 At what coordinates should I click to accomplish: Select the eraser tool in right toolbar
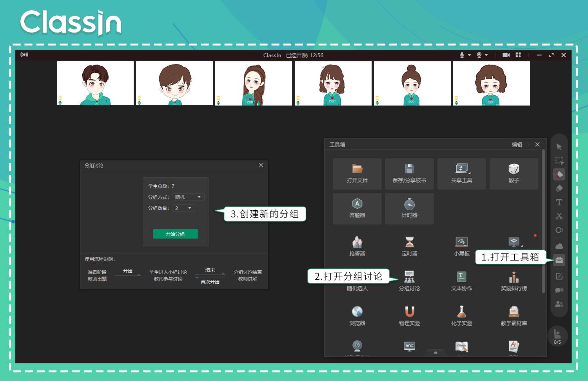click(559, 188)
